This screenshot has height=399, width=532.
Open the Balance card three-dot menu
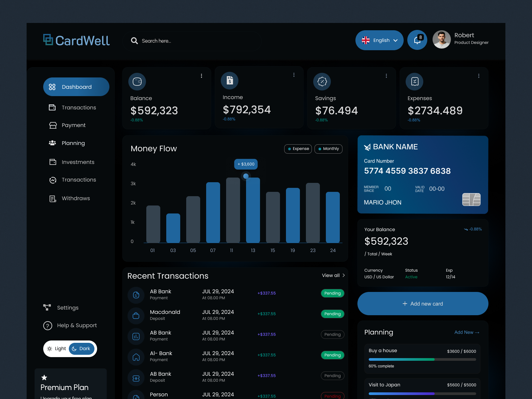tap(201, 76)
